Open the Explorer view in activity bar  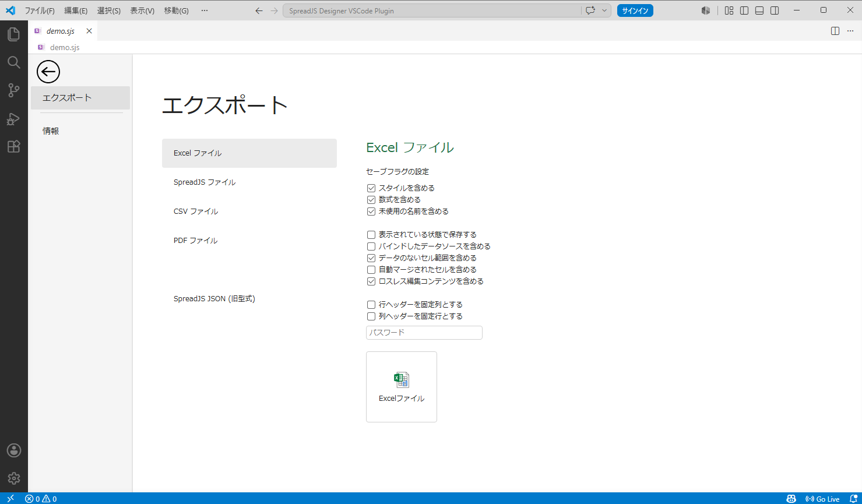pos(14,34)
